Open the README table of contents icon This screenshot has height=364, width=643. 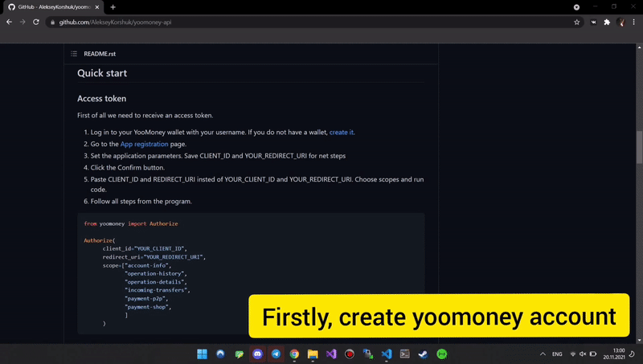coord(74,54)
